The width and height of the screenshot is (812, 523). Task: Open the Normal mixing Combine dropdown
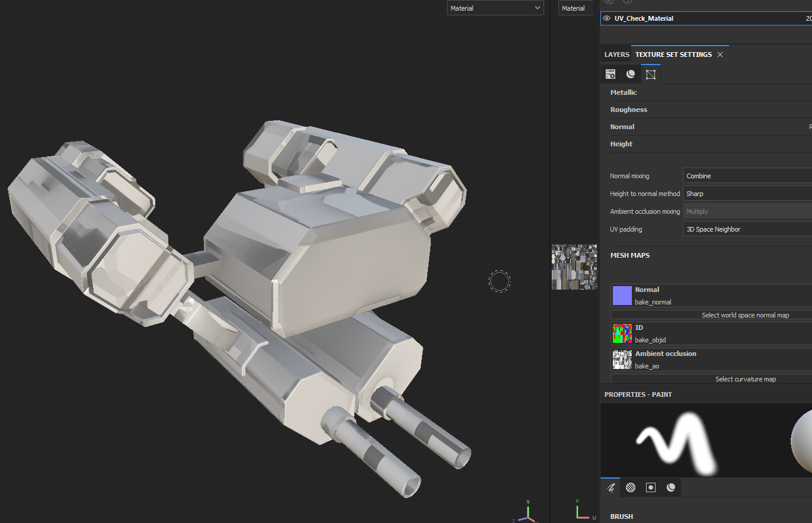pyautogui.click(x=747, y=176)
